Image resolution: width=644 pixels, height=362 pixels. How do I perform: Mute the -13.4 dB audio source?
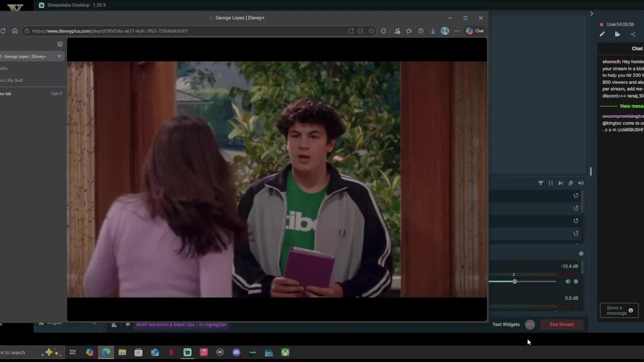(568, 282)
